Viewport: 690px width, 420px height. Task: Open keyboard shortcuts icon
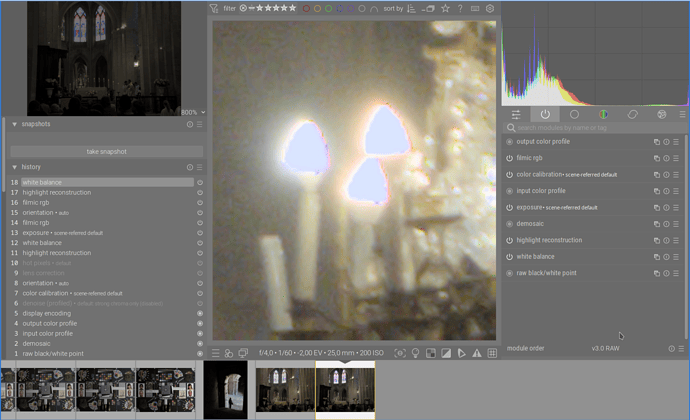click(x=475, y=8)
